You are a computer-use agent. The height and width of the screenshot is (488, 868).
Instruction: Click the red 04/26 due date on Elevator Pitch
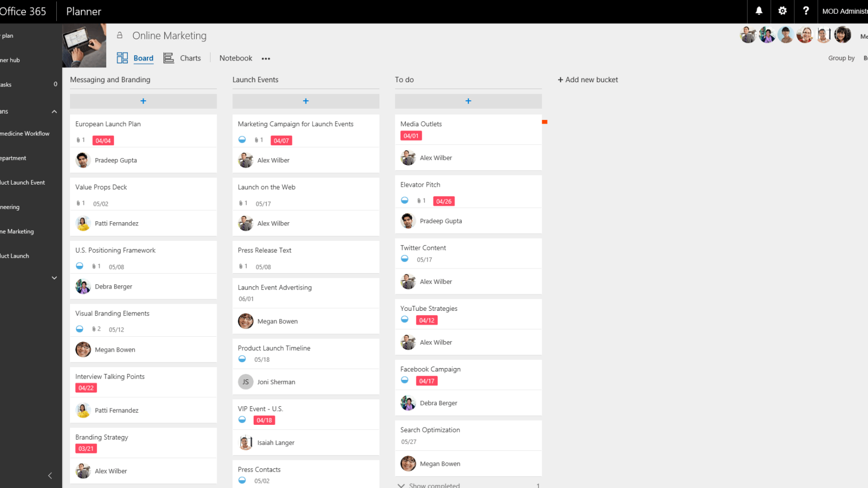(x=444, y=201)
